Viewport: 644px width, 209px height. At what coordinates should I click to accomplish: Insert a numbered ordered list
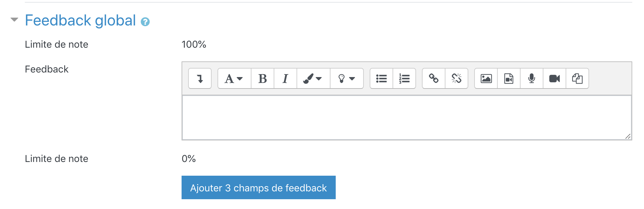[404, 78]
